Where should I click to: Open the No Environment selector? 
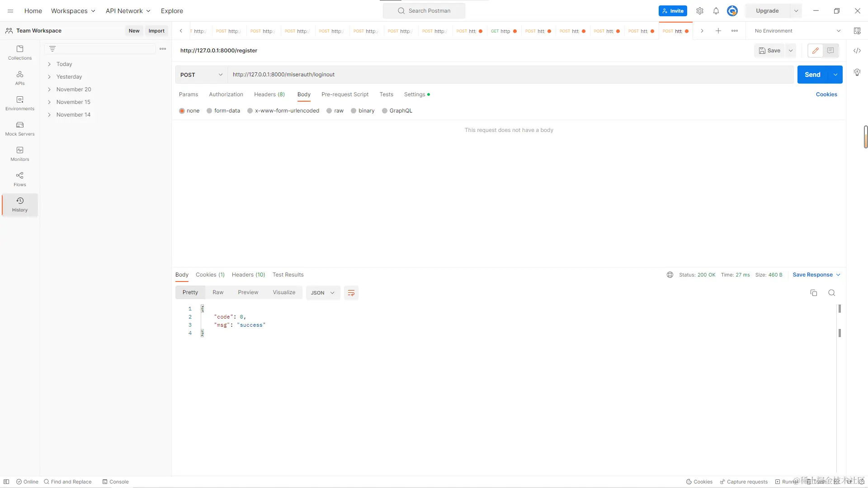point(798,31)
